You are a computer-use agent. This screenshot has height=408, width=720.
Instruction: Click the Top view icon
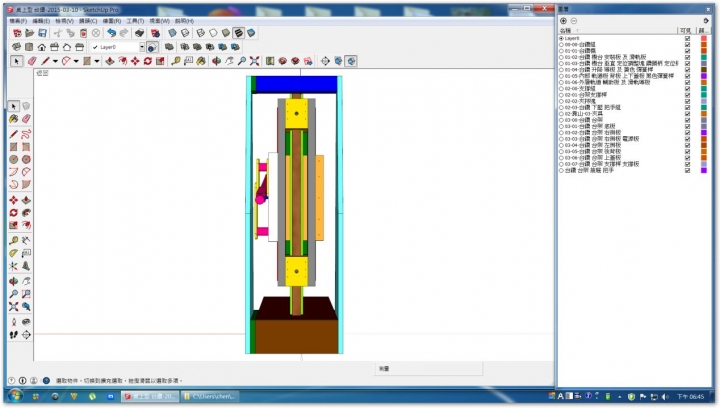pyautogui.click(x=29, y=47)
